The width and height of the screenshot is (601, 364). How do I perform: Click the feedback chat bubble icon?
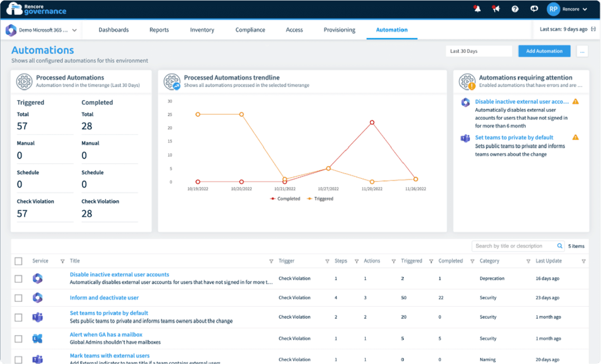point(534,9)
